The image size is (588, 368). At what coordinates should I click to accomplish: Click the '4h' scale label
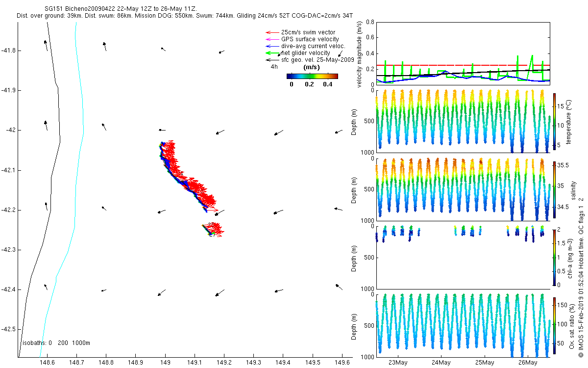point(274,67)
